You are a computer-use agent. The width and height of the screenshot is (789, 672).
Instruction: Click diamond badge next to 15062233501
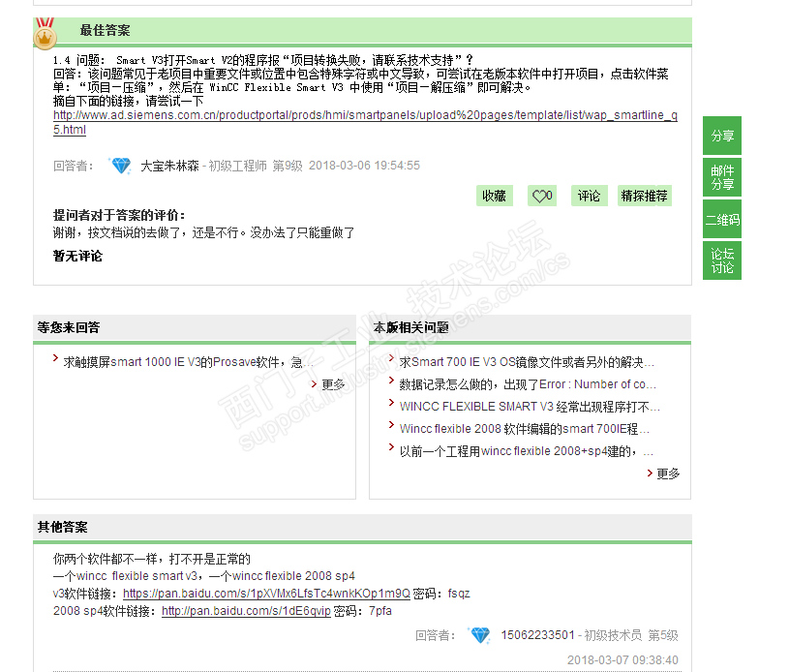tap(480, 635)
